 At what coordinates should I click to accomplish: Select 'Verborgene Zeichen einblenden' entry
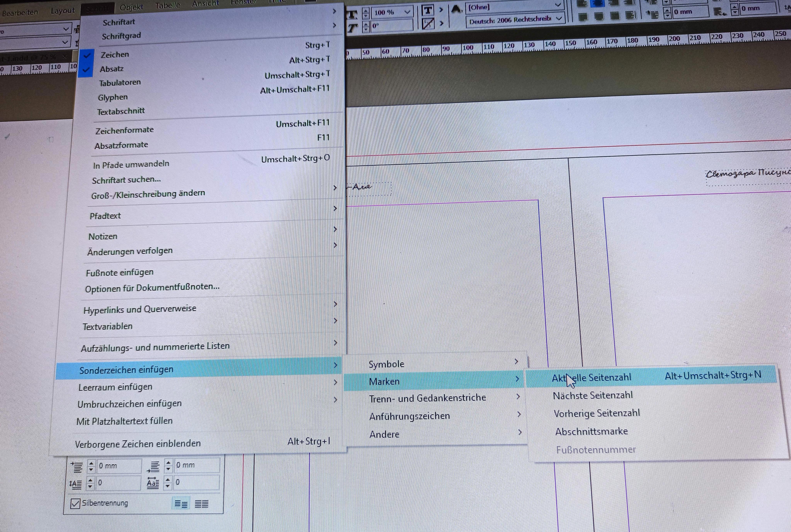[138, 444]
